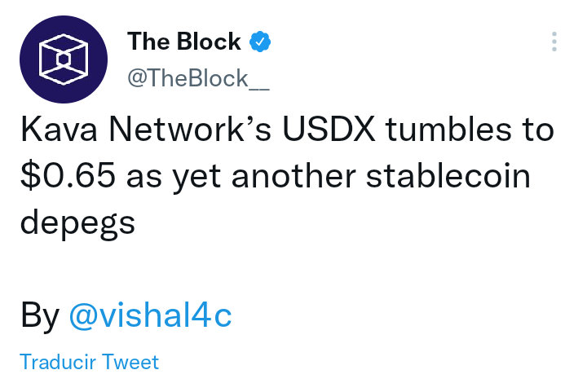Screen dimensions: 587x392
Task: Open the three-dot more options menu
Action: (x=554, y=42)
